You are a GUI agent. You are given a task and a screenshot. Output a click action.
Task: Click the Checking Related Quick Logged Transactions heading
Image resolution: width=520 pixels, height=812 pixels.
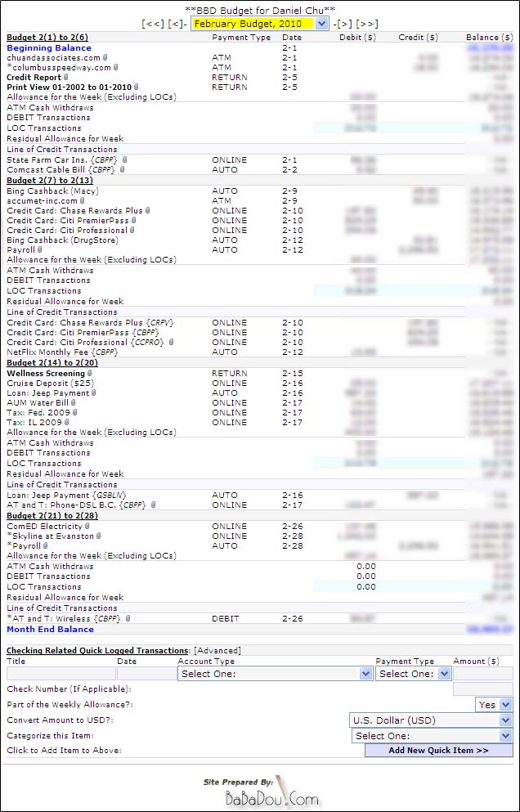click(x=99, y=650)
